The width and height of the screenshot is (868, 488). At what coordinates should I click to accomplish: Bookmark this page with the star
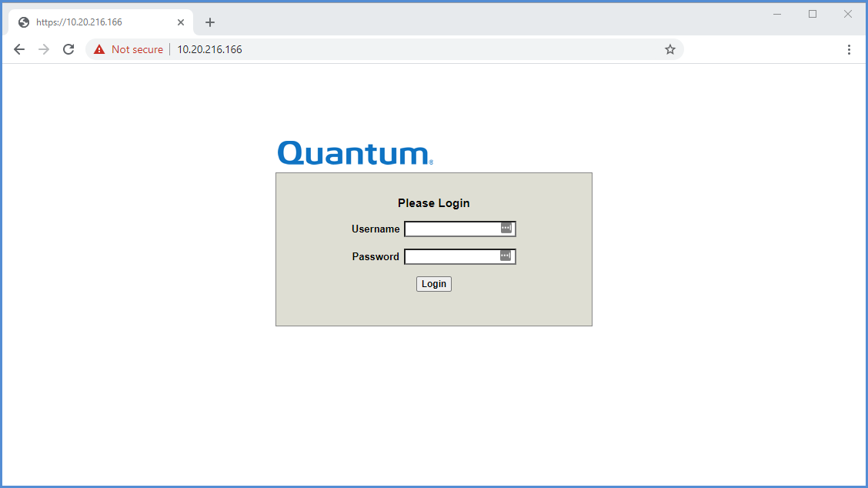669,49
